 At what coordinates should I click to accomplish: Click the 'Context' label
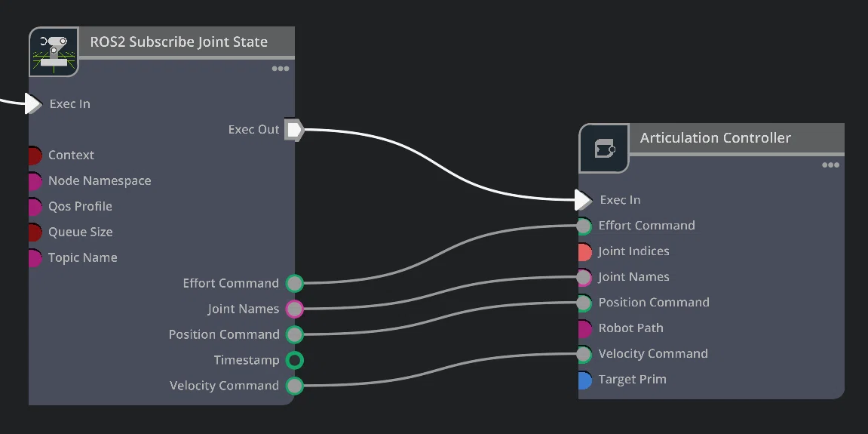pyautogui.click(x=72, y=155)
